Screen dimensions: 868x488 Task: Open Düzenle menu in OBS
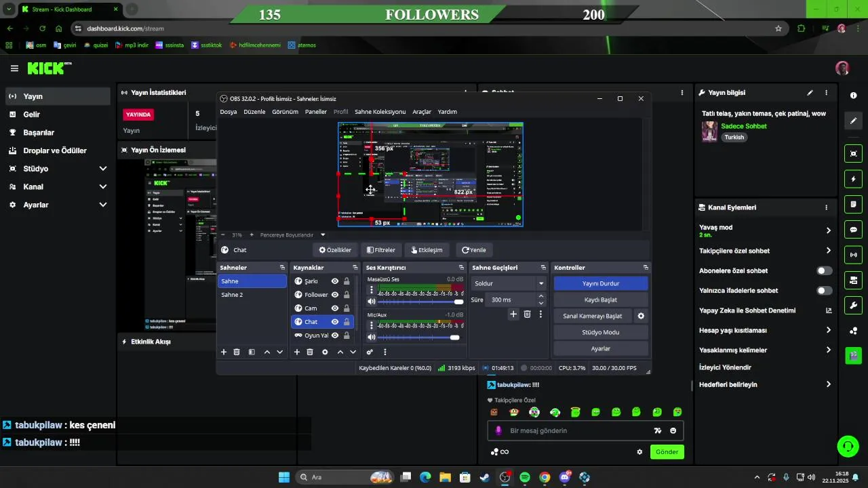pyautogui.click(x=254, y=112)
